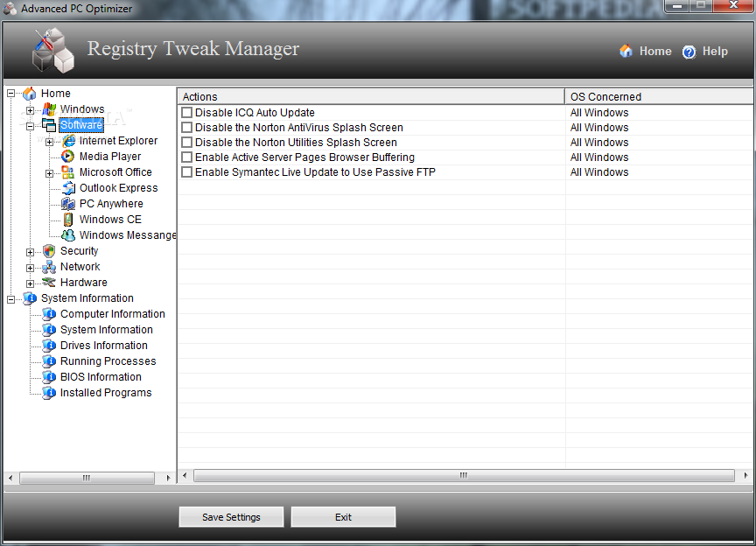This screenshot has width=756, height=546.
Task: Click the Home house icon in tree
Action: pos(30,93)
